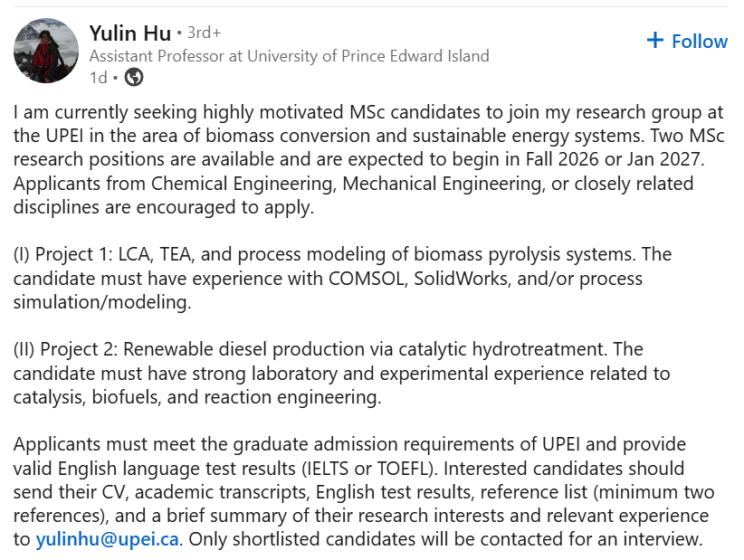The image size is (744, 560).
Task: Click 'University of Prince Edward Island' in headline
Action: pos(367,56)
